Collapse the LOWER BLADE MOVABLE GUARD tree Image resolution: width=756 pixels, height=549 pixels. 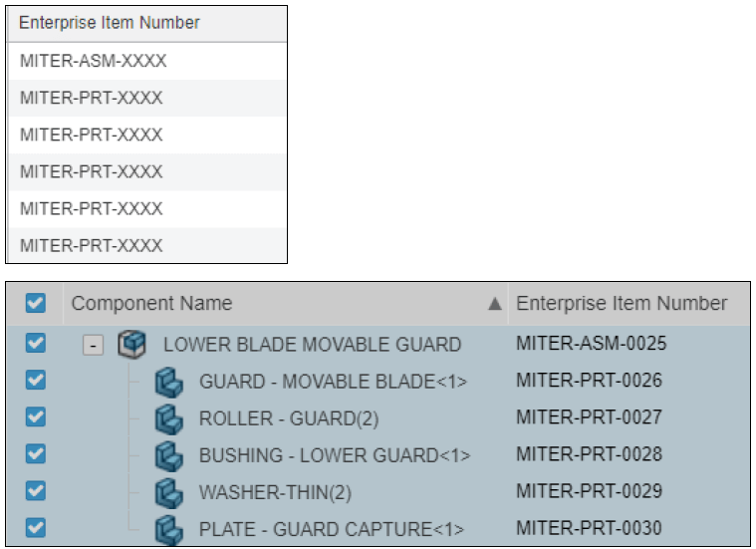(92, 346)
